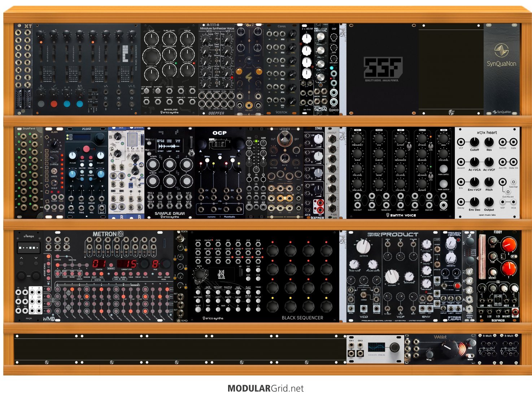Click the SynQuaNon logo panel

(502, 70)
